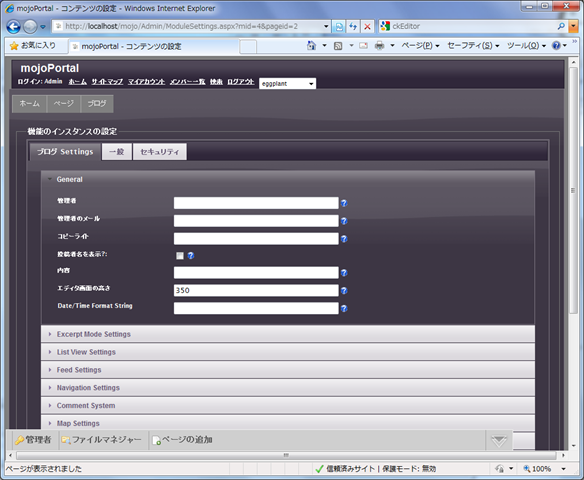Viewport: 584px width, 480px height.
Task: Click the 管理者のメール text input field
Action: (x=256, y=220)
